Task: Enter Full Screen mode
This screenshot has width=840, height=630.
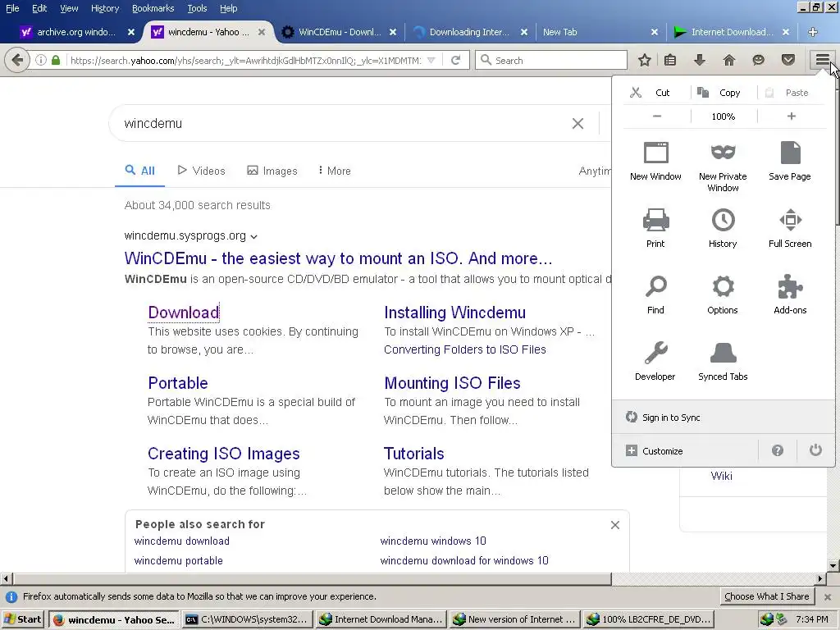Action: 790,228
